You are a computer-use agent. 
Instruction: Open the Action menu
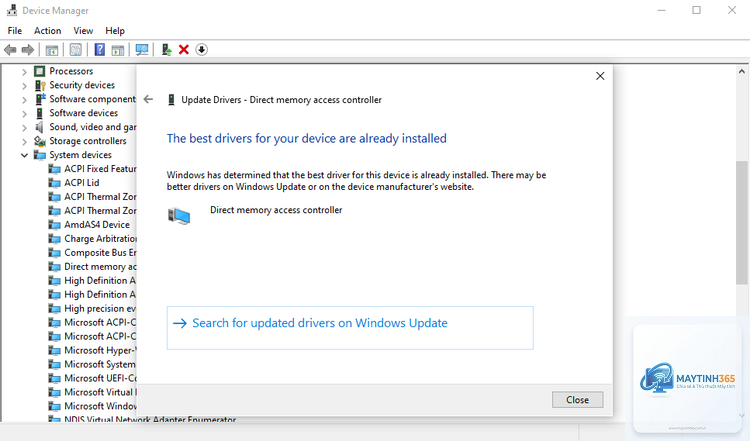[x=47, y=31]
